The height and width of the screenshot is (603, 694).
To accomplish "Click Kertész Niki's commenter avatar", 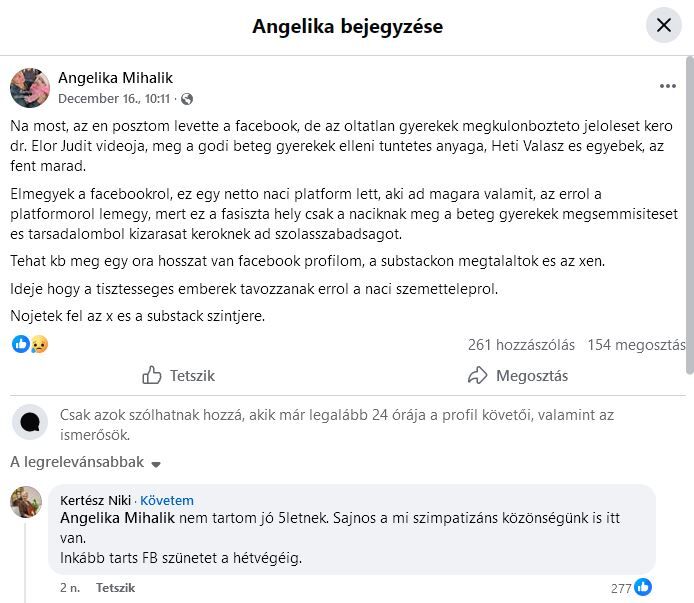I will (x=26, y=502).
